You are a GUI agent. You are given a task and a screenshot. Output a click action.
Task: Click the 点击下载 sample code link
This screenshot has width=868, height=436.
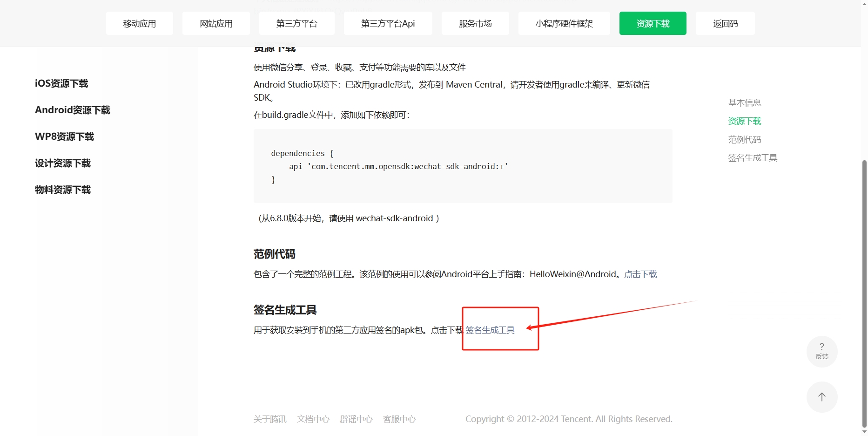point(640,274)
